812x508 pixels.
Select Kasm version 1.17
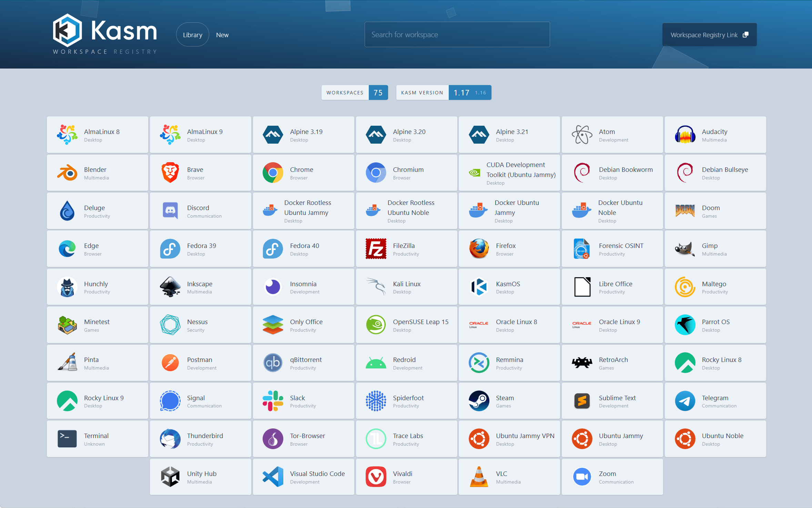(x=461, y=93)
